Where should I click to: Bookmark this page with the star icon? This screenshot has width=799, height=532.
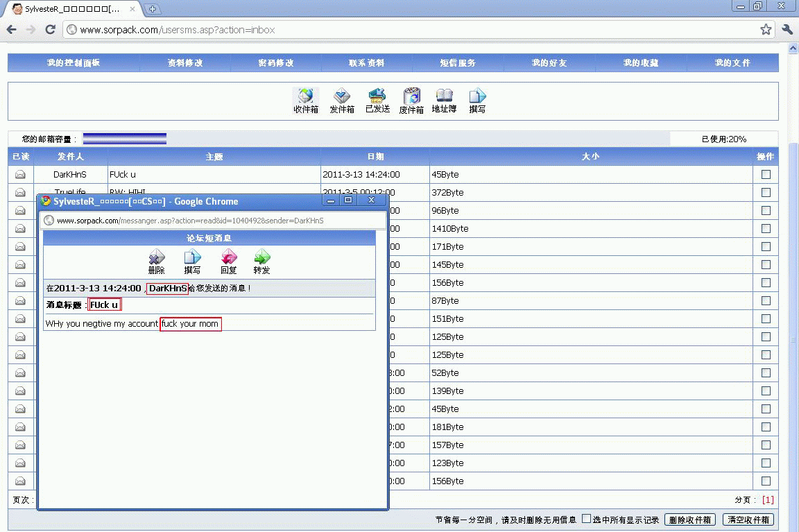766,29
